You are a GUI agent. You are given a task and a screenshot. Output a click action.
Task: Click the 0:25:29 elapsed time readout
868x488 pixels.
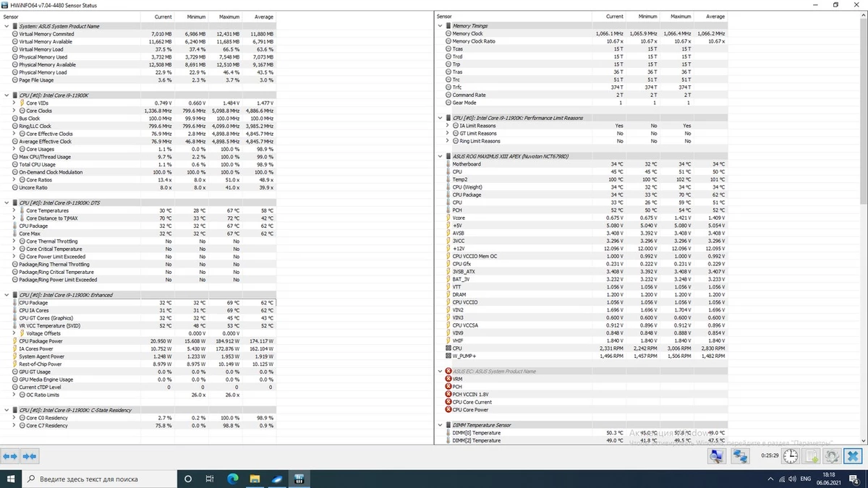769,456
